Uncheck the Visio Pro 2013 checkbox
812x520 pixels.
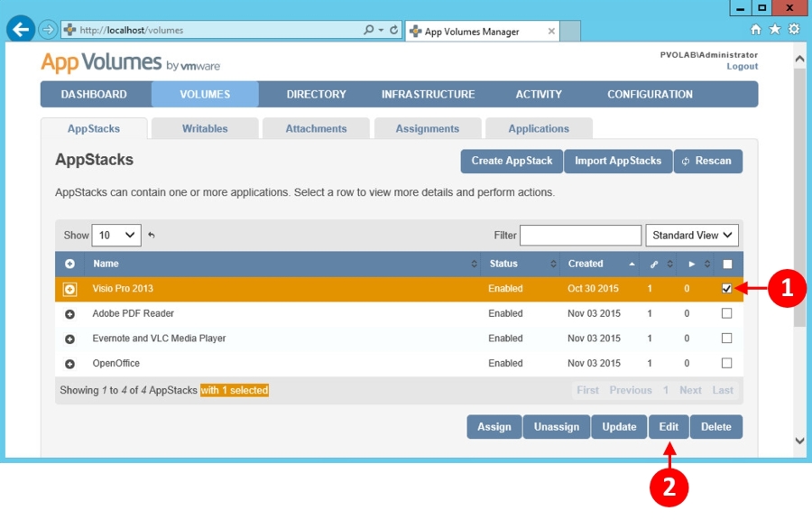(726, 289)
